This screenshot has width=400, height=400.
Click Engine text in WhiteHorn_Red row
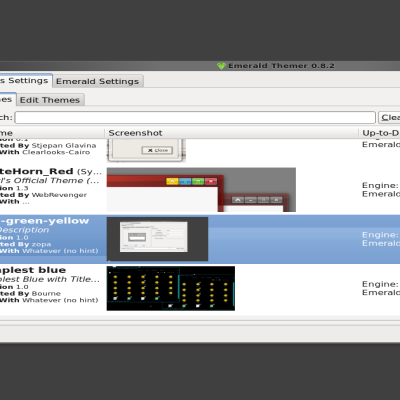(381, 185)
